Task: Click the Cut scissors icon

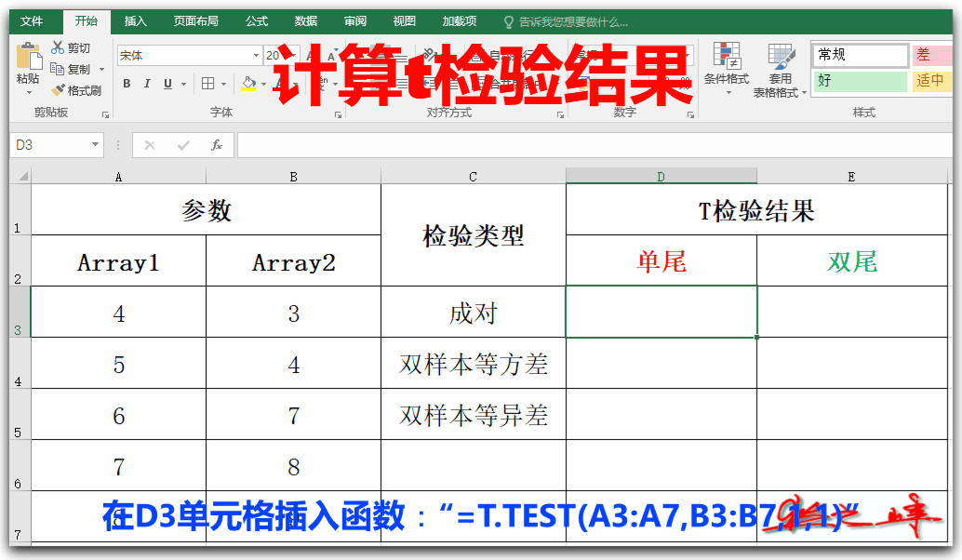Action: click(58, 47)
